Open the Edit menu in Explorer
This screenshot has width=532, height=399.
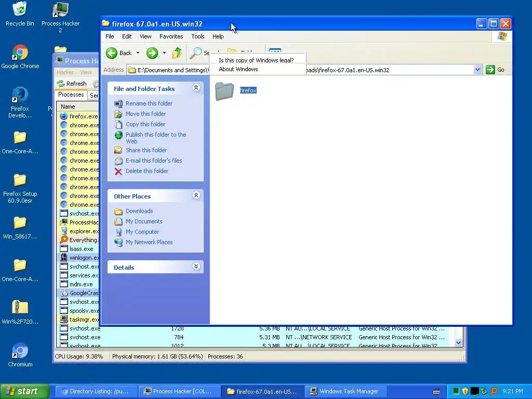click(127, 36)
